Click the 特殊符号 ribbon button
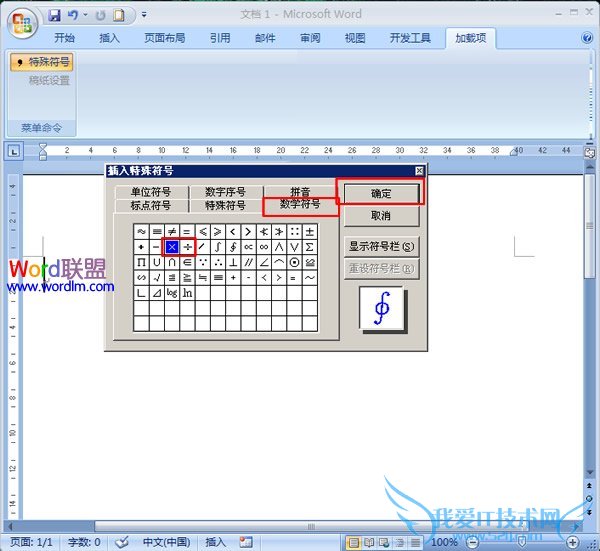 pyautogui.click(x=42, y=62)
